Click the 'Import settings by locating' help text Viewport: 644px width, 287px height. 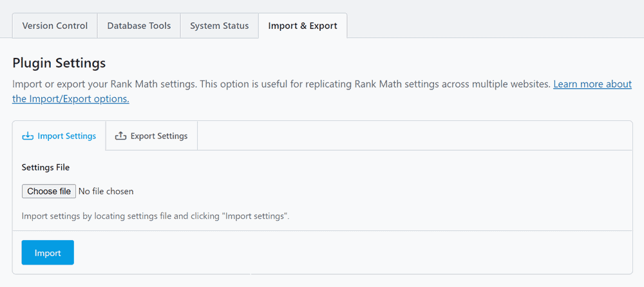click(x=155, y=216)
